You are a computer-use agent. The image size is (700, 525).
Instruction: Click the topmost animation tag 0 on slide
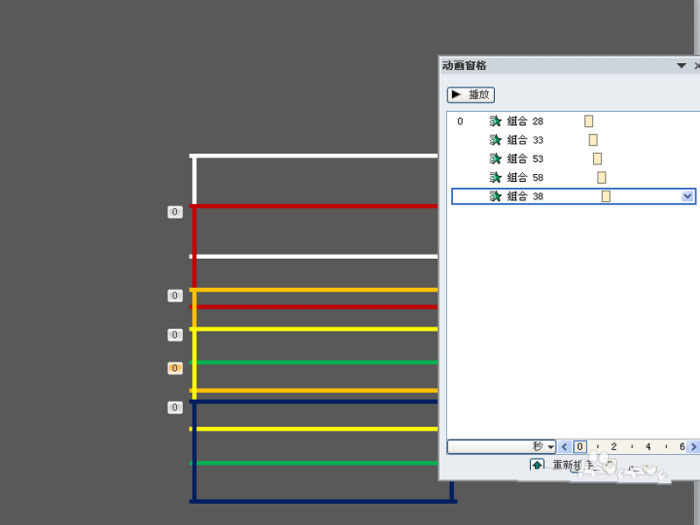(x=175, y=212)
